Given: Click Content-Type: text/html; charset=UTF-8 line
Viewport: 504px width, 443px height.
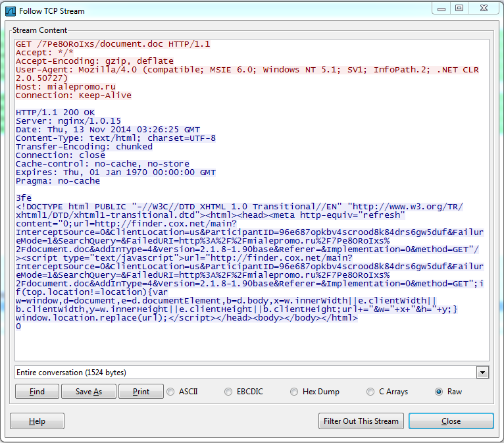Looking at the screenshot, I should [x=116, y=138].
